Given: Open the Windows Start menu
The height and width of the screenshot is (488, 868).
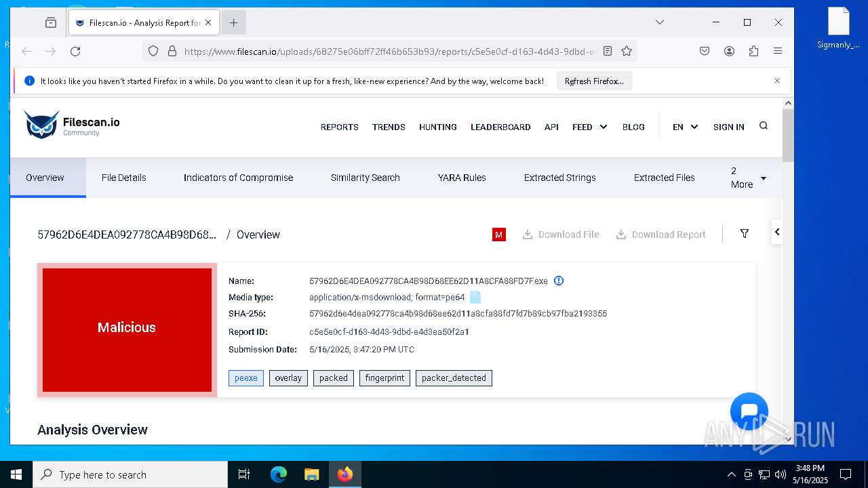Looking at the screenshot, I should point(16,474).
